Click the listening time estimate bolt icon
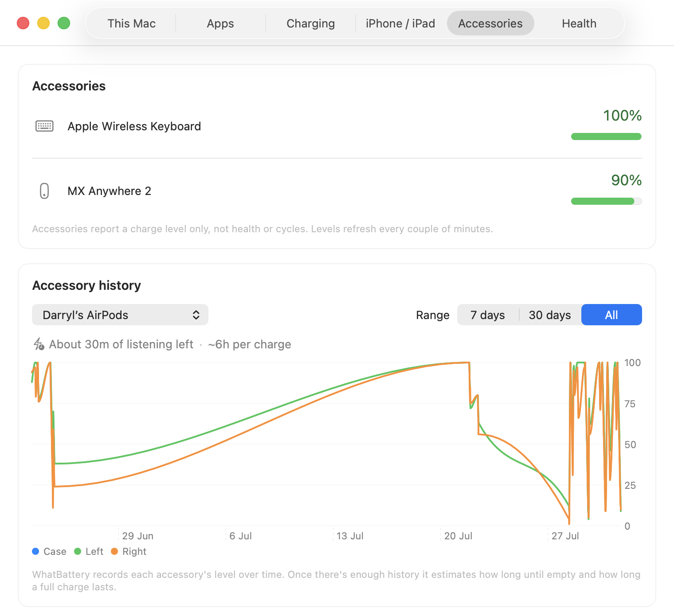The width and height of the screenshot is (674, 616). (x=39, y=344)
